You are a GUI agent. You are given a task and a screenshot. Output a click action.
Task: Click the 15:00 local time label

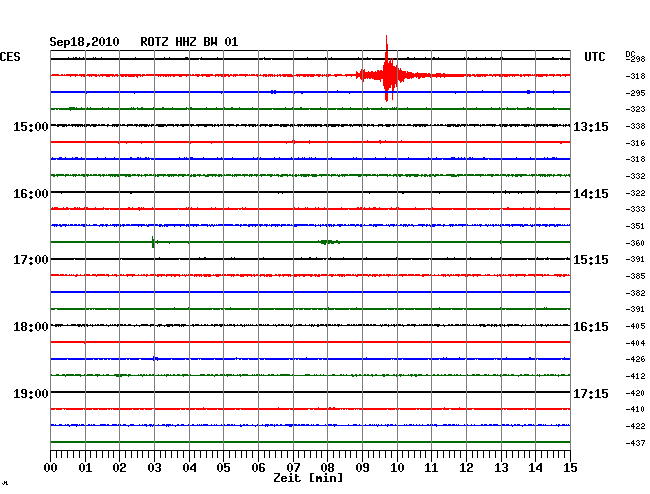point(31,126)
